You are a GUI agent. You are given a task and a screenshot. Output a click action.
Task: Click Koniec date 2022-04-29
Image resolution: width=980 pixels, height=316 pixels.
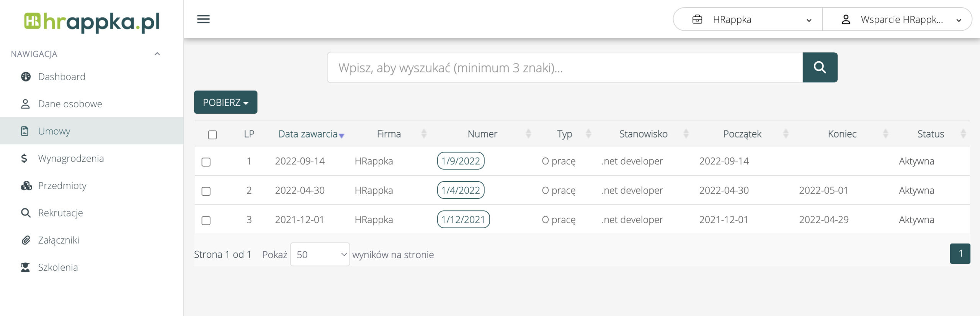824,219
